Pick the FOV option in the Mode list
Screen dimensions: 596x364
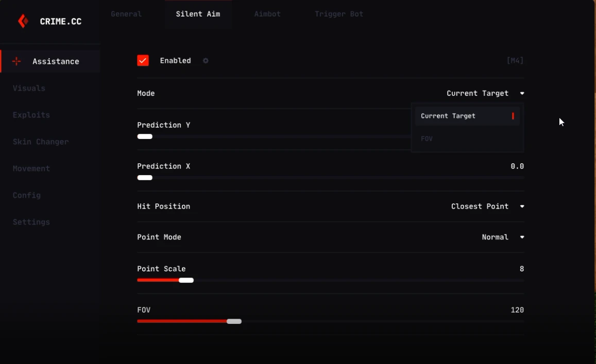467,138
